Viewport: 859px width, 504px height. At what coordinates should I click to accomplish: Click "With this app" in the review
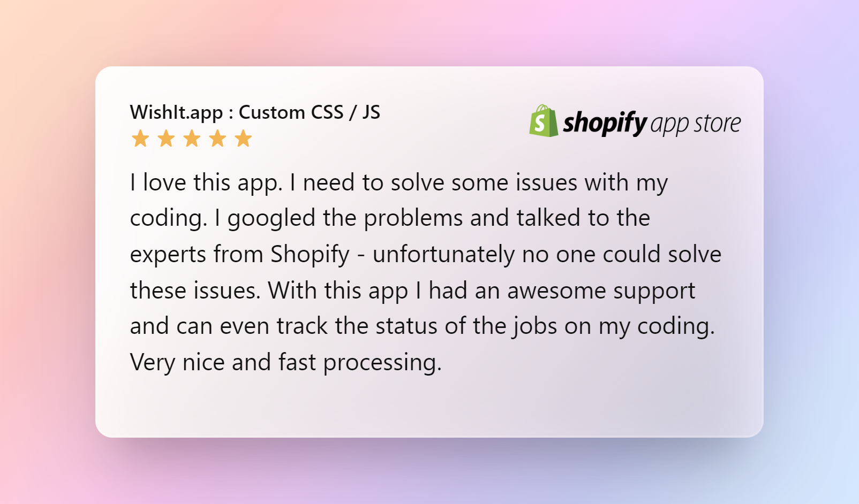pyautogui.click(x=338, y=291)
